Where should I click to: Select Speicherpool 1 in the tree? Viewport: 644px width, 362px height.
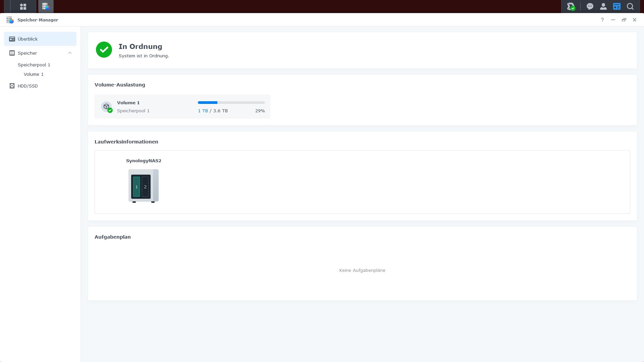(34, 65)
